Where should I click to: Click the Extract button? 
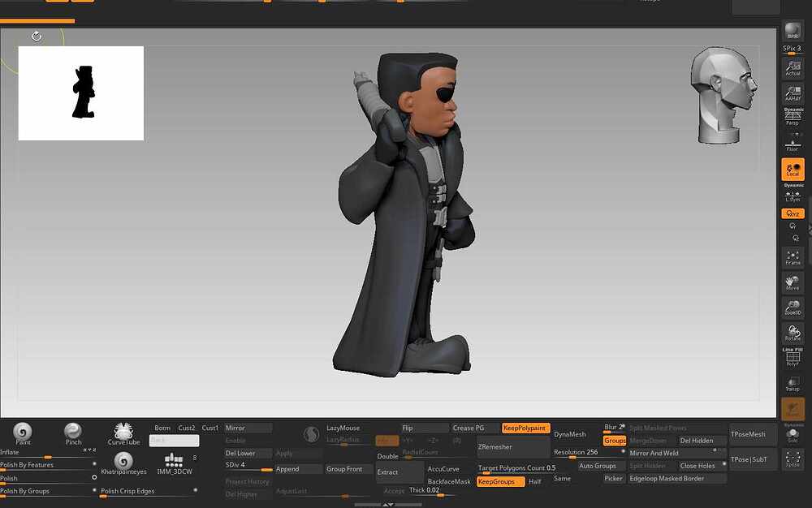pos(400,472)
